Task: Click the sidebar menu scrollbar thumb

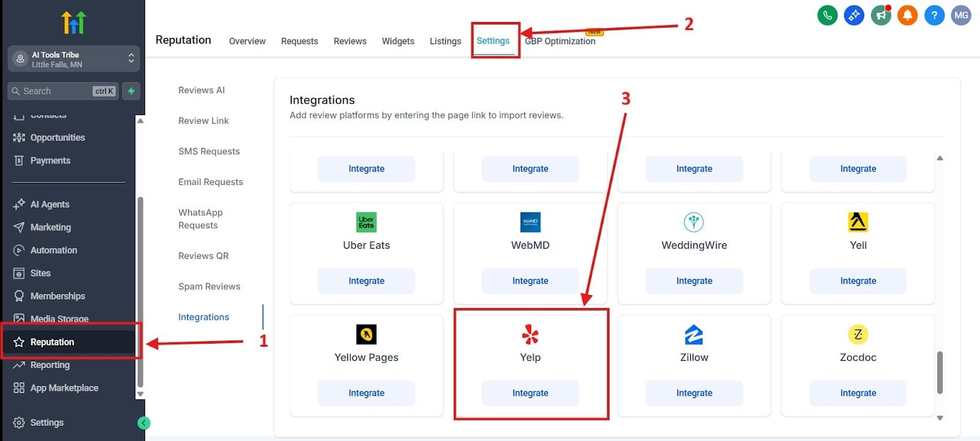Action: pyautogui.click(x=140, y=292)
